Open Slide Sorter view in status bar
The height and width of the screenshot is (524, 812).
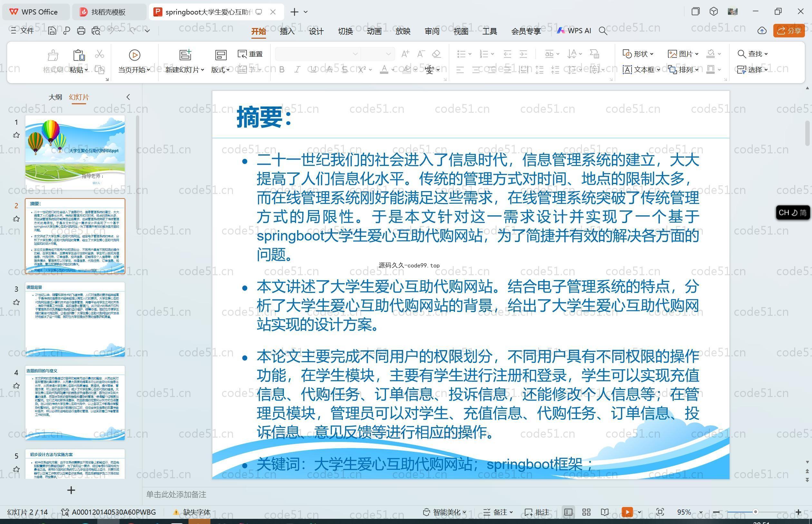(586, 512)
